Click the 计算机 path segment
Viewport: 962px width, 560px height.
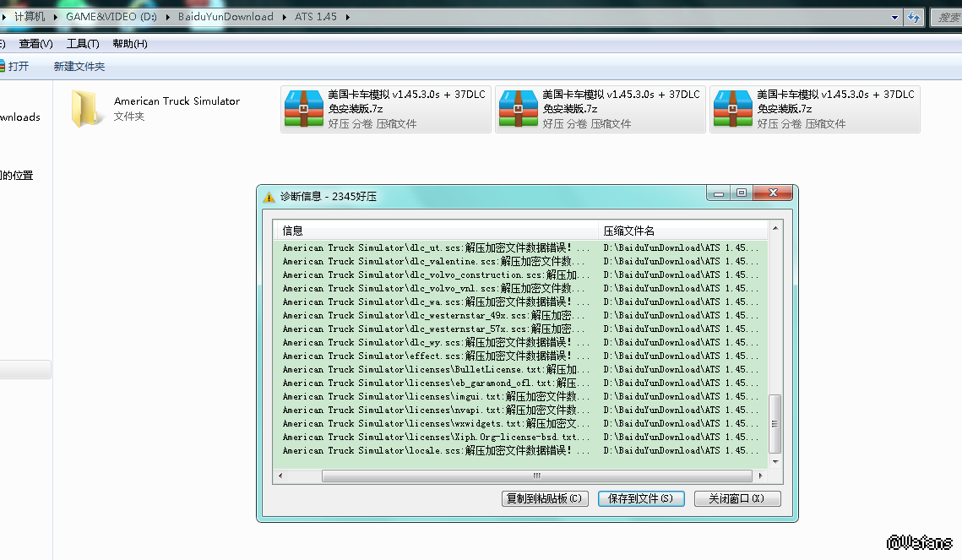pos(30,17)
